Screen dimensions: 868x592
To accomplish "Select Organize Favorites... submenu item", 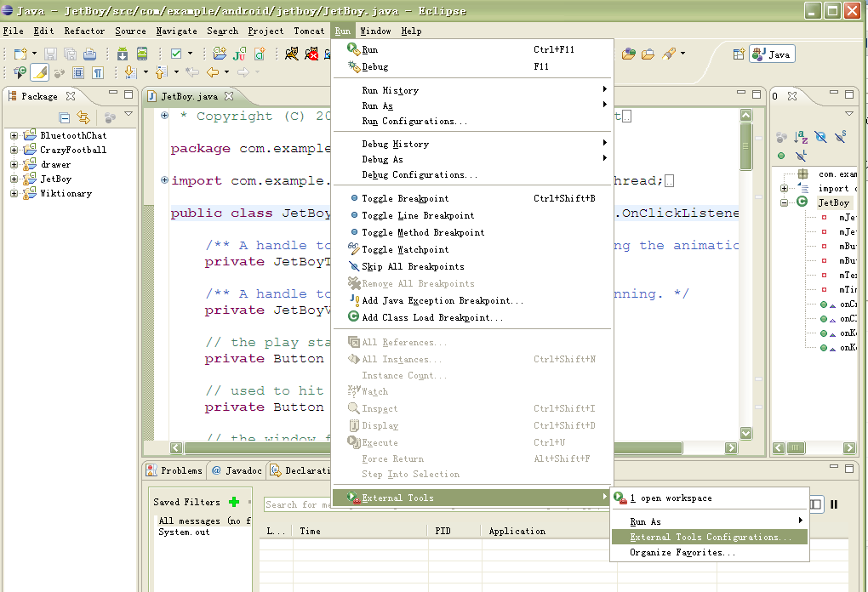I will pyautogui.click(x=709, y=553).
